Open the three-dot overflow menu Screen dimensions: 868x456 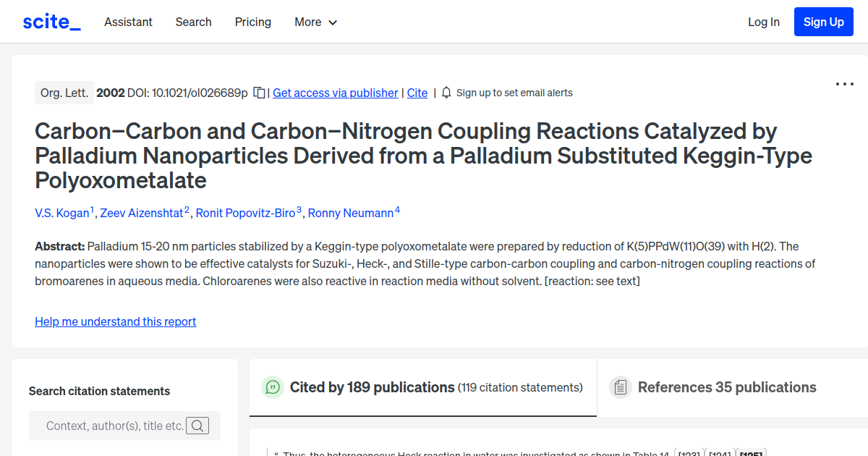tap(844, 84)
